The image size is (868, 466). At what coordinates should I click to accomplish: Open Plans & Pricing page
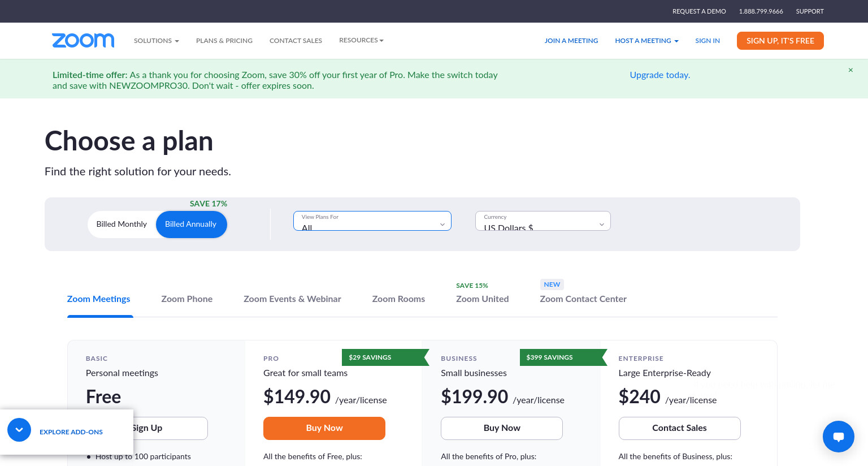[x=224, y=41]
